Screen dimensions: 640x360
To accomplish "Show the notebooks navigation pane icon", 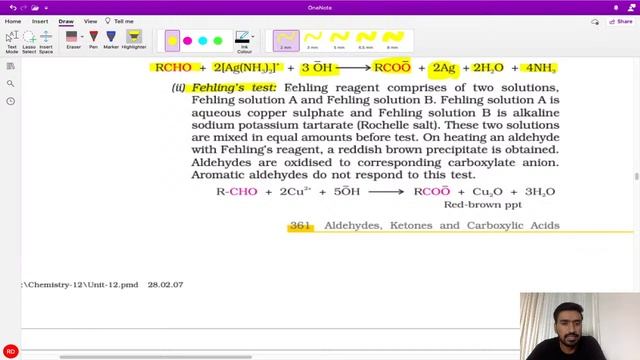I will point(11,66).
